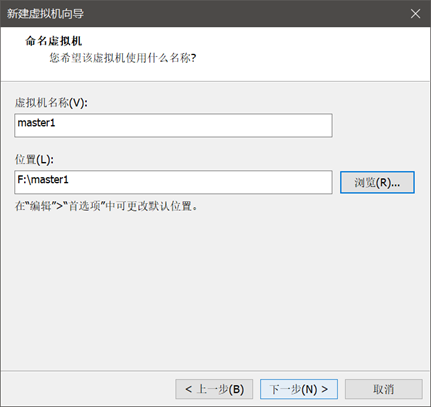Click the 您希望该虚拟机使用什么名称? subtitle
Image resolution: width=431 pixels, height=407 pixels.
click(x=123, y=58)
